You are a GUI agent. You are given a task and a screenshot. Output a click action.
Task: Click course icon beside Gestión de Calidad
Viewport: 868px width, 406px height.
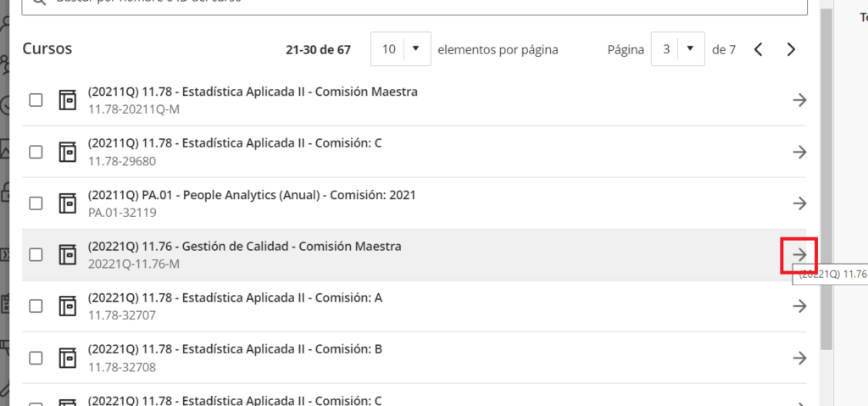(67, 254)
